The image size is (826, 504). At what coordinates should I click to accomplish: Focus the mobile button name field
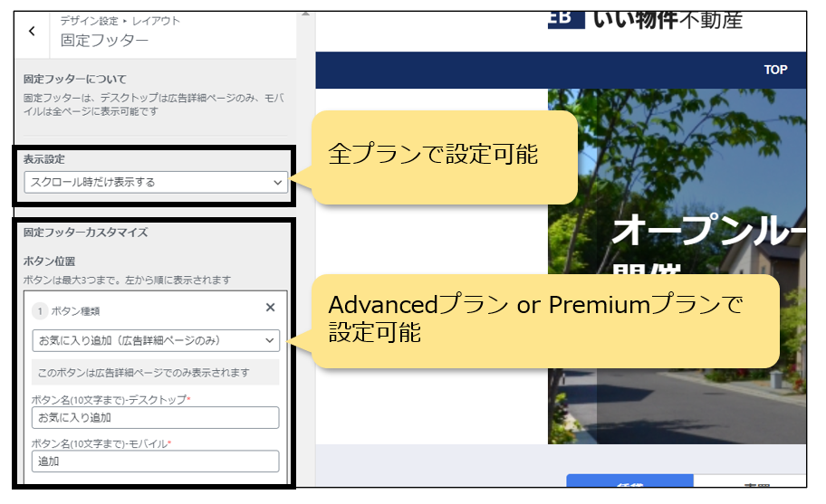pos(155,461)
